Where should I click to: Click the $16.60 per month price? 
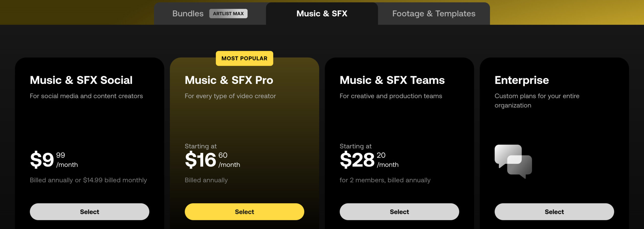[x=212, y=160]
